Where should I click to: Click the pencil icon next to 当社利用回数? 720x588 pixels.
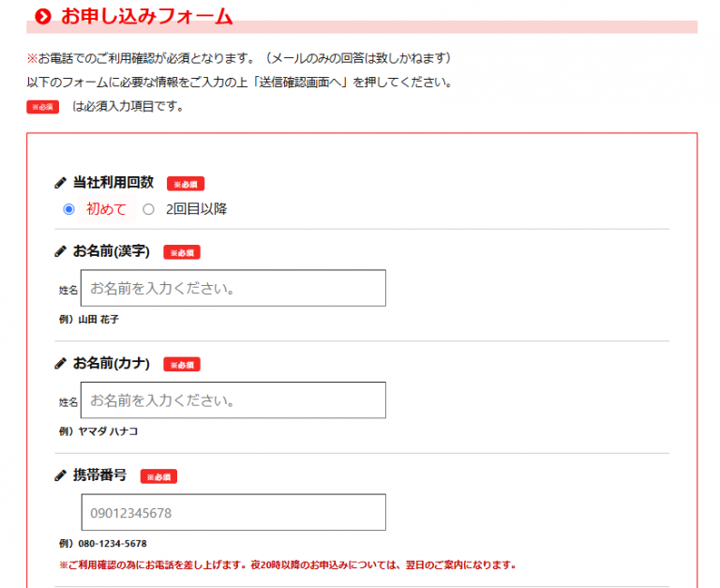click(61, 183)
